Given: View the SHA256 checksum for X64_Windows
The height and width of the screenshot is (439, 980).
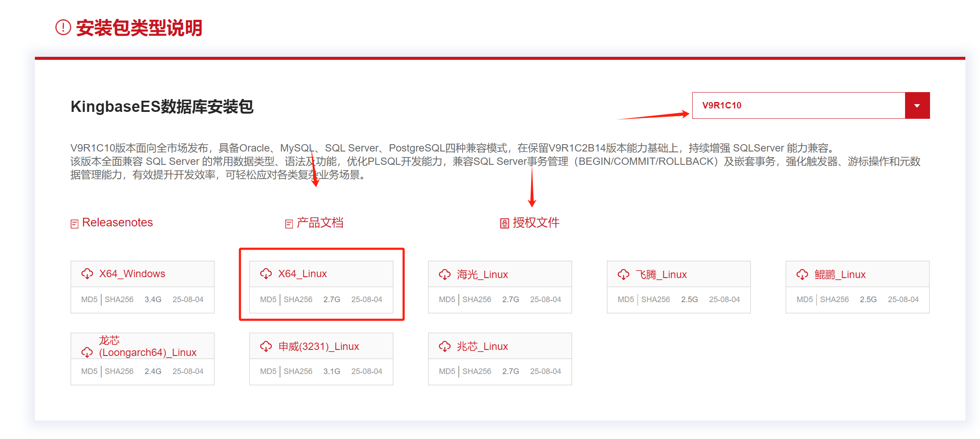Looking at the screenshot, I should (x=119, y=300).
